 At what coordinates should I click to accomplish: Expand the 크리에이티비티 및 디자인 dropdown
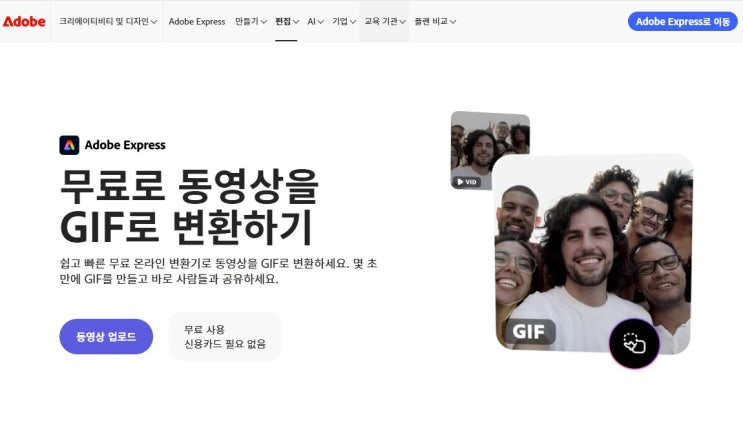pos(108,21)
